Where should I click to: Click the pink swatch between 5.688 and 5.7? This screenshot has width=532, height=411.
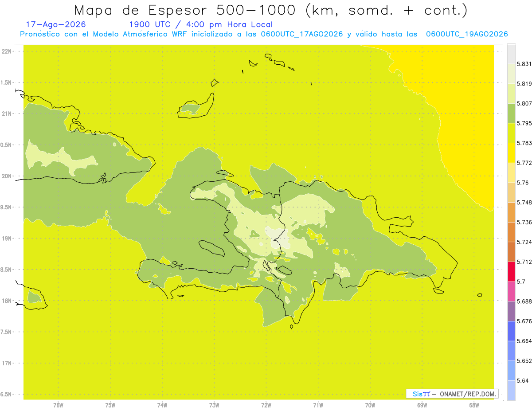click(511, 291)
